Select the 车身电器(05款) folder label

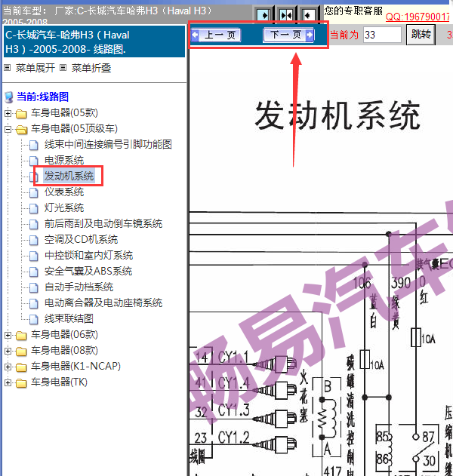64,113
